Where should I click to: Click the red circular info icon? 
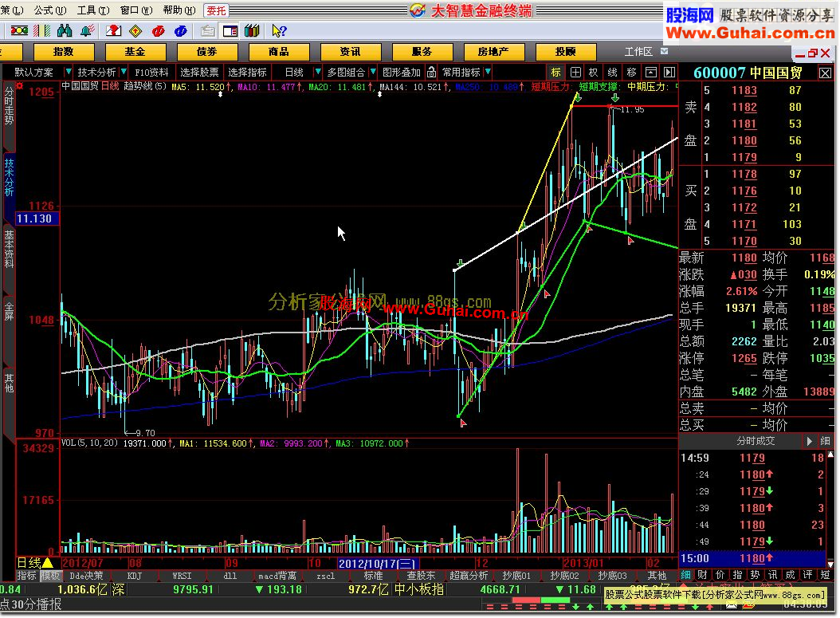[x=158, y=31]
